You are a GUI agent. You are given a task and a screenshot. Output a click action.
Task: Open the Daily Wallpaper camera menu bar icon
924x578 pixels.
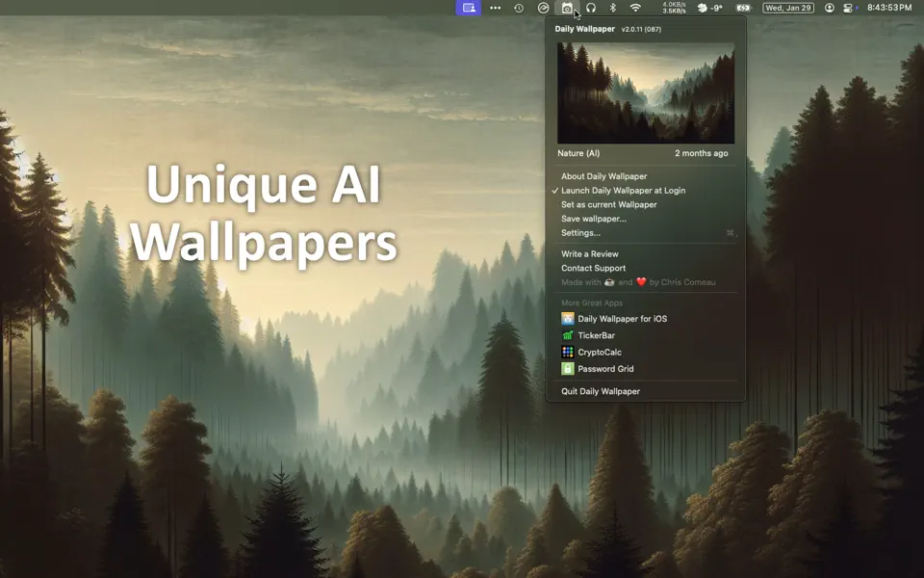point(566,9)
